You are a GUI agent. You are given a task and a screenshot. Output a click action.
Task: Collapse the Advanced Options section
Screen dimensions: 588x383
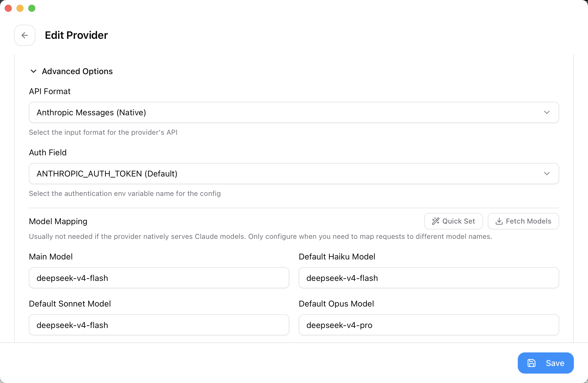pos(34,71)
